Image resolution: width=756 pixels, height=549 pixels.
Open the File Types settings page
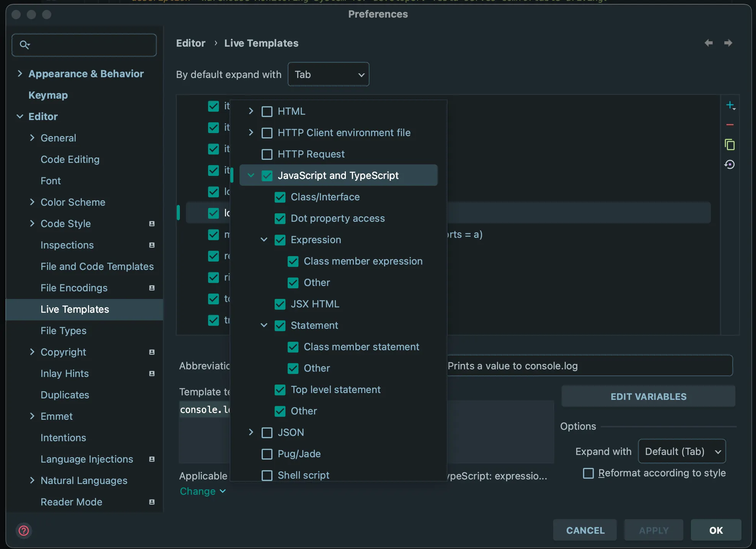pos(64,331)
